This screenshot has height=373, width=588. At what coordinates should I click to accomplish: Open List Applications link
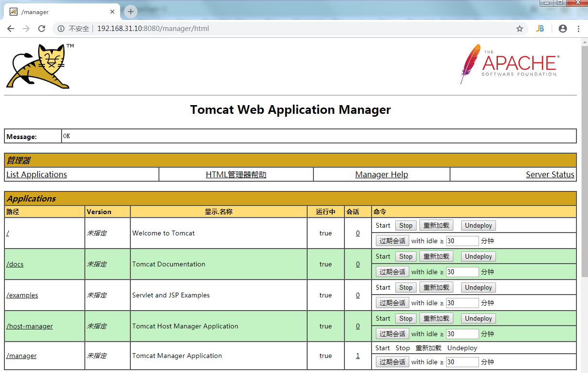(37, 174)
